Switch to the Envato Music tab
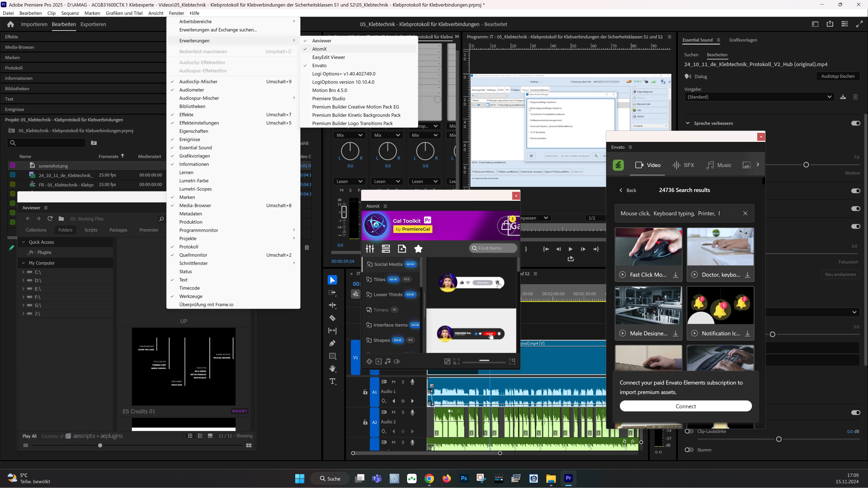The image size is (868, 488). [718, 165]
